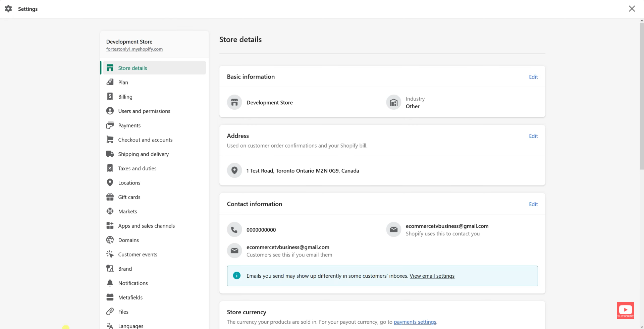The height and width of the screenshot is (329, 644).
Task: Close the Settings page
Action: coord(632,9)
